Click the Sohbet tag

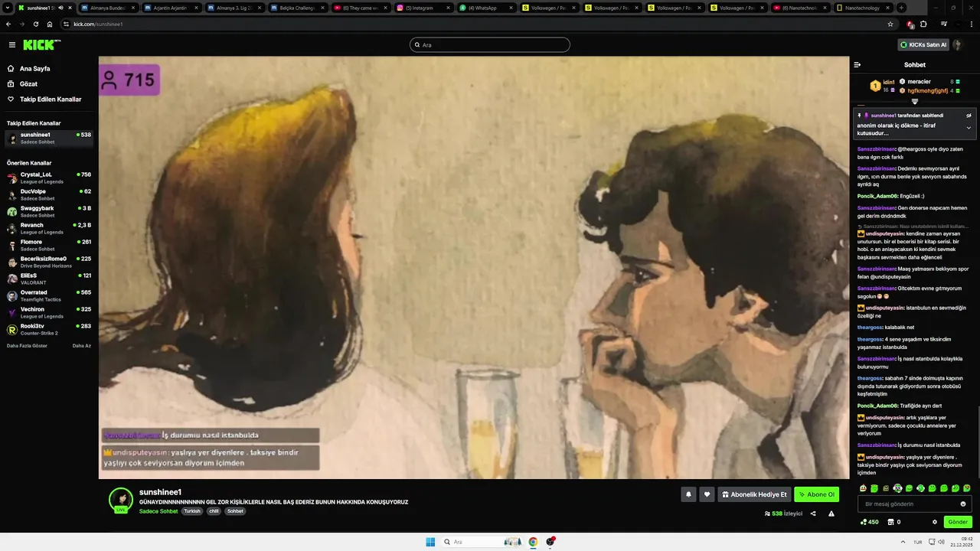pos(235,511)
